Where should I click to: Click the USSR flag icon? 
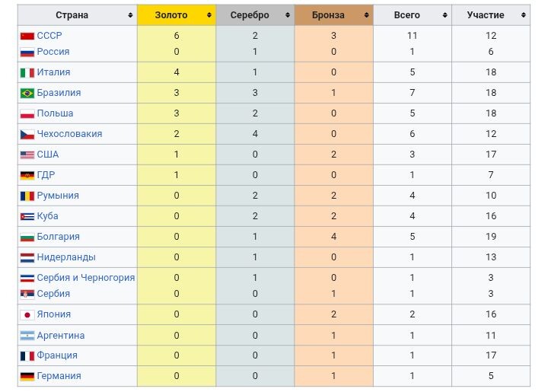click(27, 36)
